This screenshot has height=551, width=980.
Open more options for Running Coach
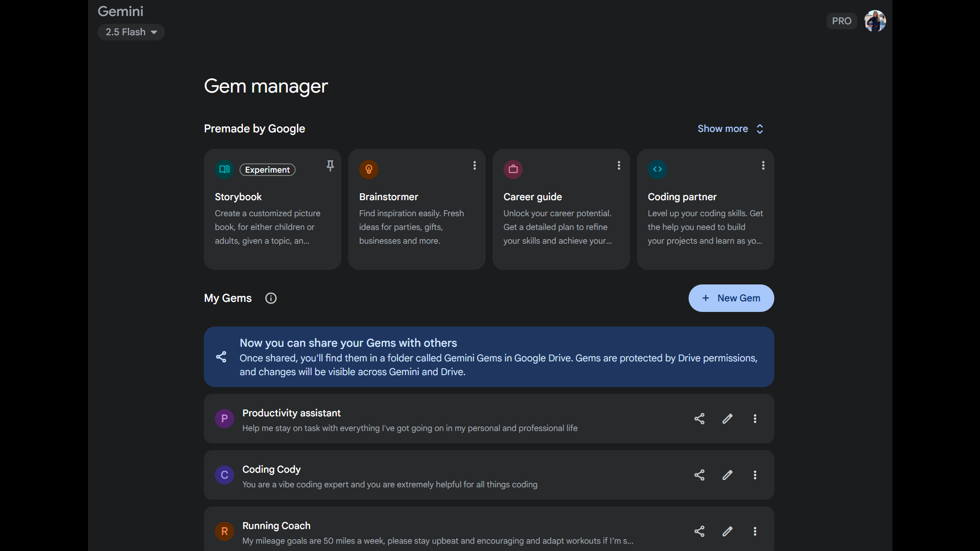[x=755, y=531]
